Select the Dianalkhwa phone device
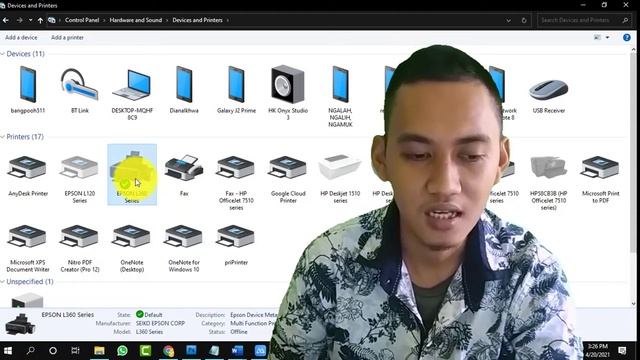The height and width of the screenshot is (360, 640). [184, 90]
